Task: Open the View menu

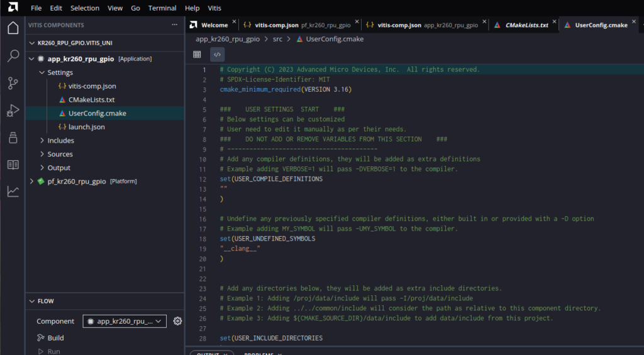Action: point(115,8)
